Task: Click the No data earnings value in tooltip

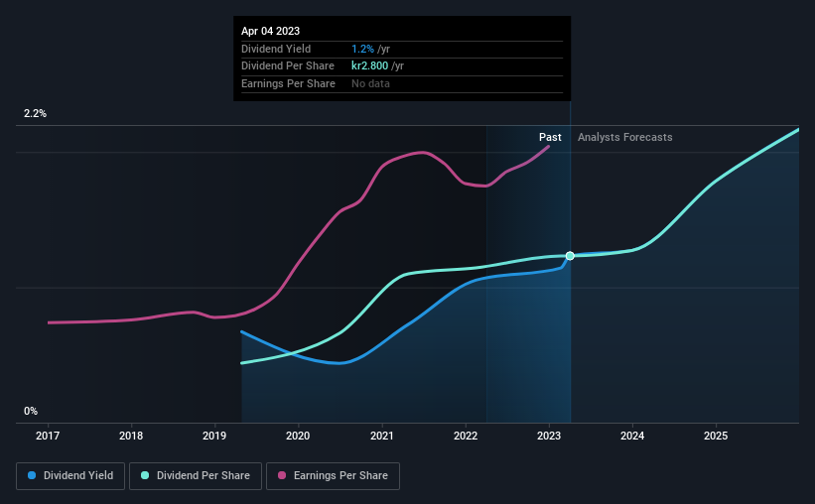Action: (x=370, y=83)
